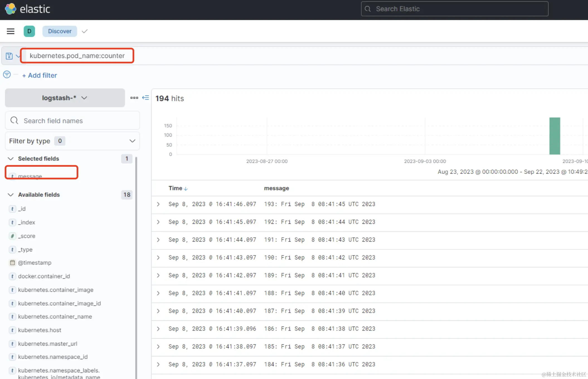588x379 pixels.
Task: Click the @timestamp calendar type icon
Action: (x=12, y=263)
